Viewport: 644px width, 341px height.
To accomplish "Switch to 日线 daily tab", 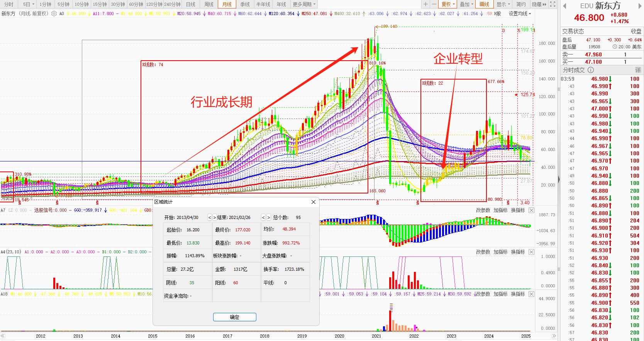I will coord(190,4).
